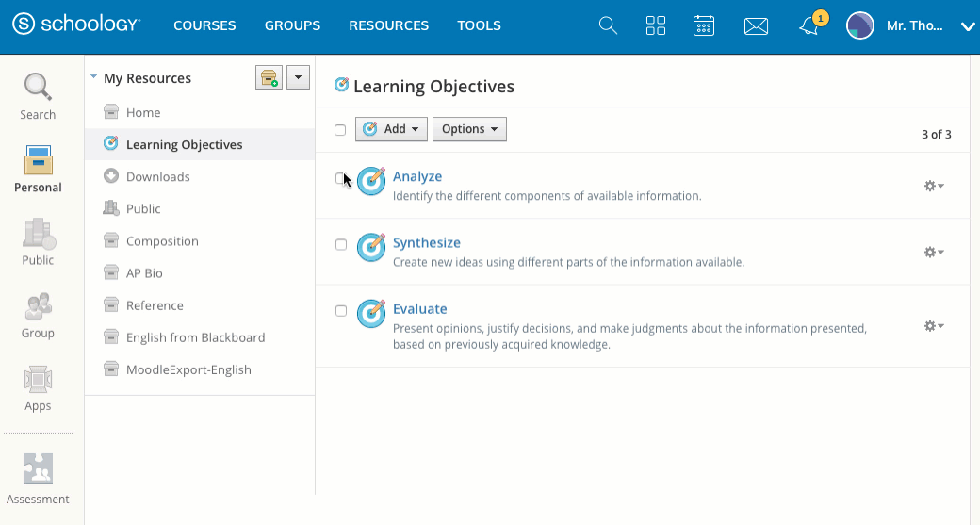Expand the Add dropdown button
Screen dimensions: 980x525
(391, 129)
